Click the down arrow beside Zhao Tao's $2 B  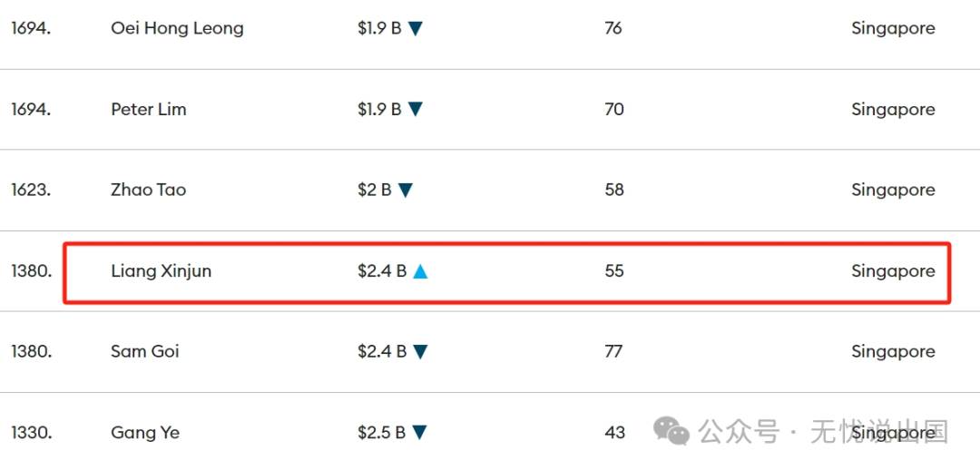[406, 190]
